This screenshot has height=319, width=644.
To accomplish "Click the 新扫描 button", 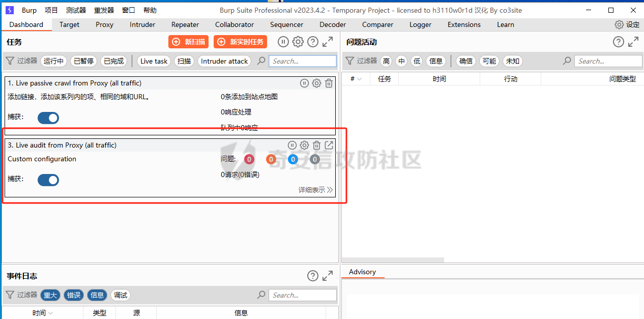I will point(189,42).
